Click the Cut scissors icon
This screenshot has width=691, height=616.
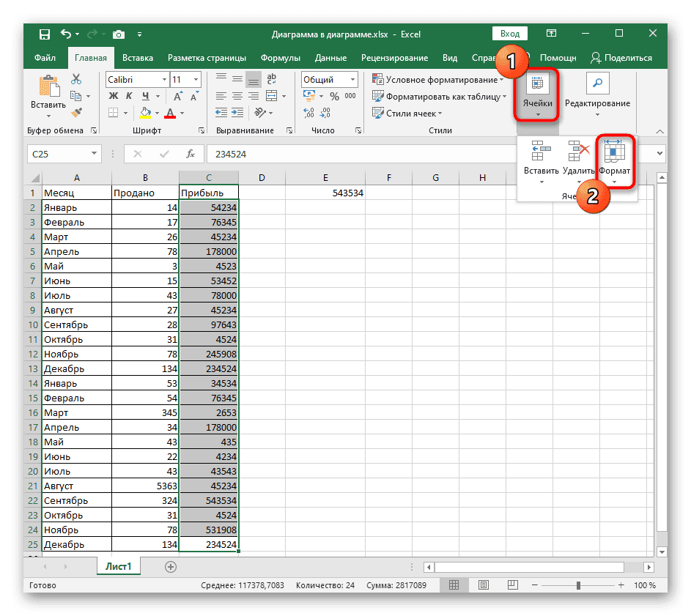(x=76, y=79)
